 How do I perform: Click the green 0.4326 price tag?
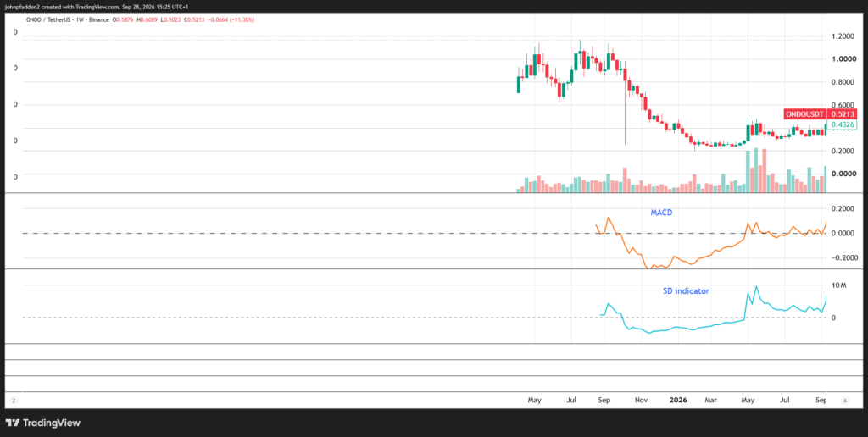point(842,125)
